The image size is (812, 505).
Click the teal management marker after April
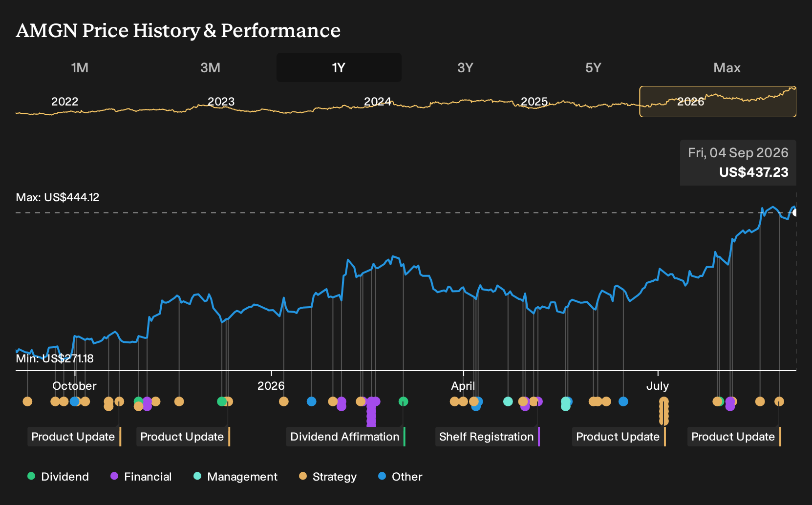click(x=508, y=401)
